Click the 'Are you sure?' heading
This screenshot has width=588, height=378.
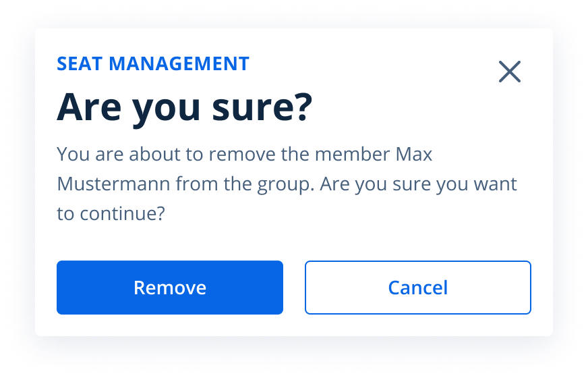[x=185, y=107]
